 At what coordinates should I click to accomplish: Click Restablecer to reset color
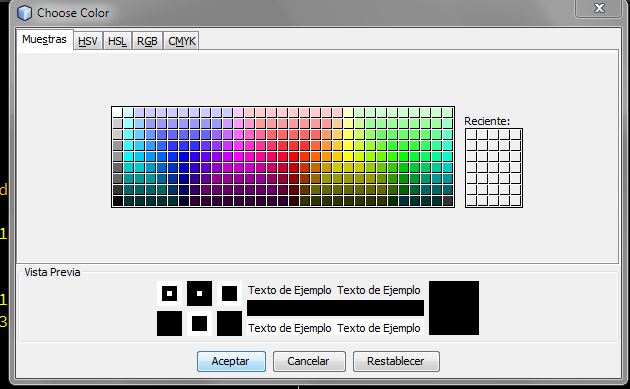[x=396, y=361]
